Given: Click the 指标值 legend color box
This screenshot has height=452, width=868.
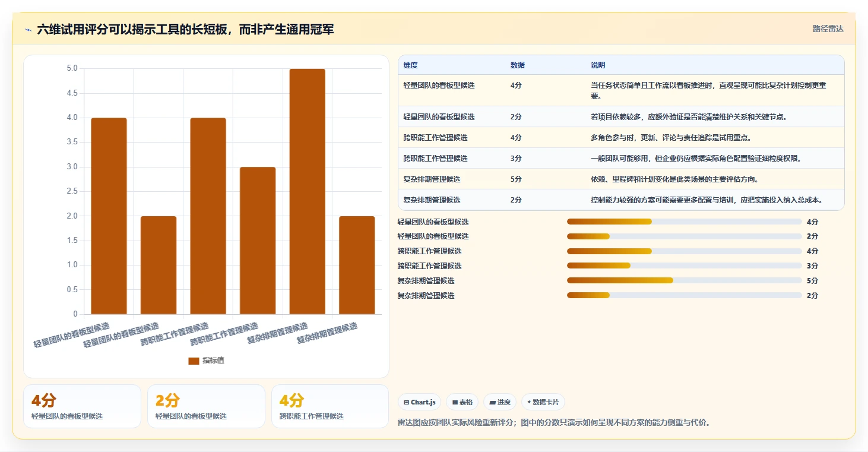Looking at the screenshot, I should tap(194, 361).
